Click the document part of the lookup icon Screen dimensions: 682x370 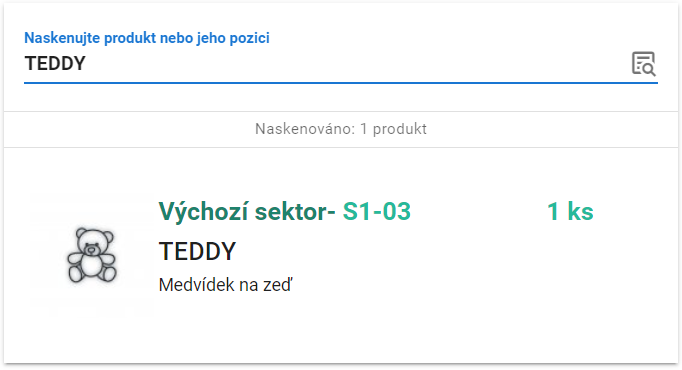point(639,62)
